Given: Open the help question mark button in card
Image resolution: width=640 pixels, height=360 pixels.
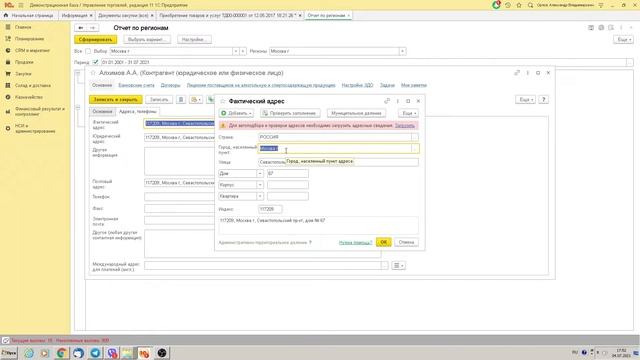Looking at the screenshot, I should (x=543, y=100).
